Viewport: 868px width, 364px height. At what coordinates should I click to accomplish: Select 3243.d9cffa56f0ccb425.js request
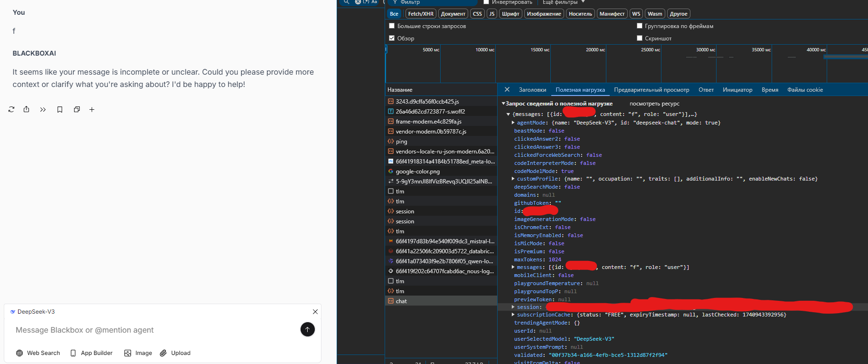coord(441,101)
